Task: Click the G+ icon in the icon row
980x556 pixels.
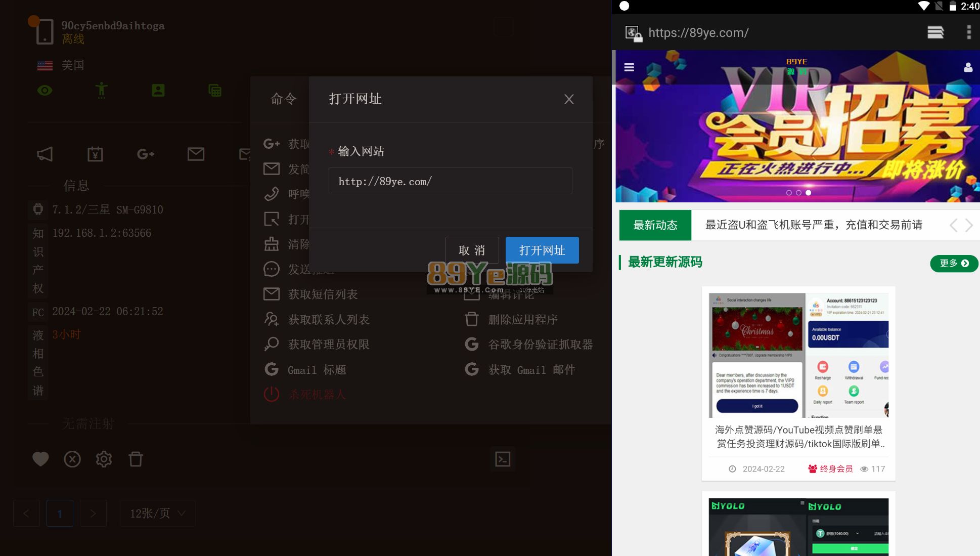Action: pos(146,154)
